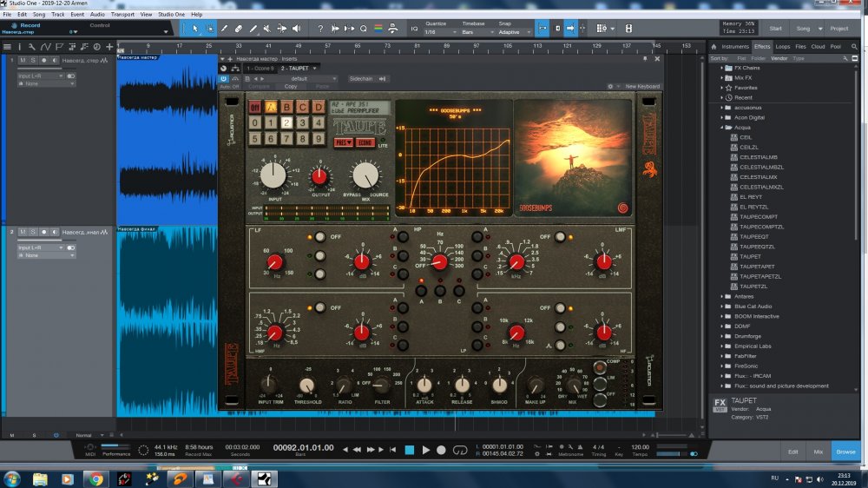Viewport: 868px width, 488px height.
Task: Expand the Antares vendor folder
Action: (x=722, y=296)
